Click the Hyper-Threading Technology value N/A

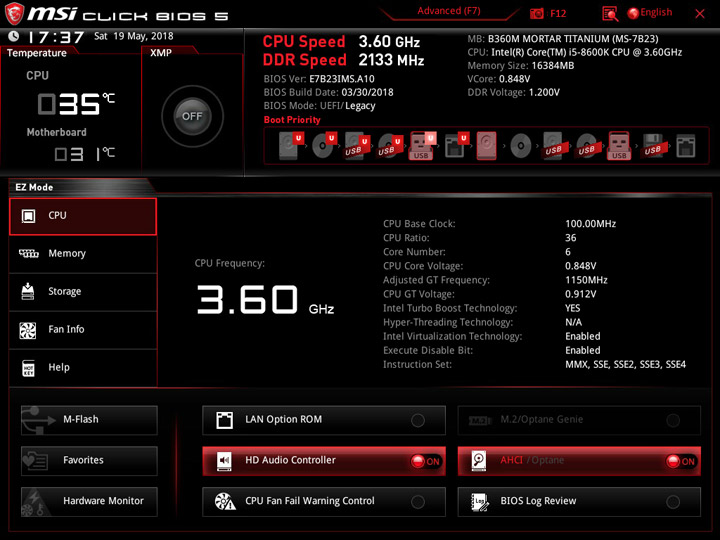click(x=574, y=322)
